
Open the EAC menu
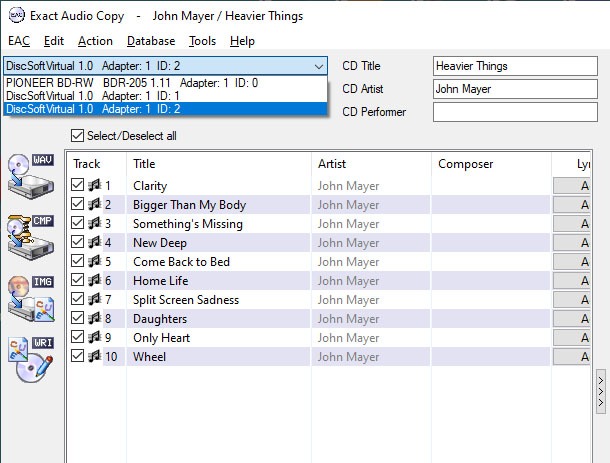click(x=19, y=41)
